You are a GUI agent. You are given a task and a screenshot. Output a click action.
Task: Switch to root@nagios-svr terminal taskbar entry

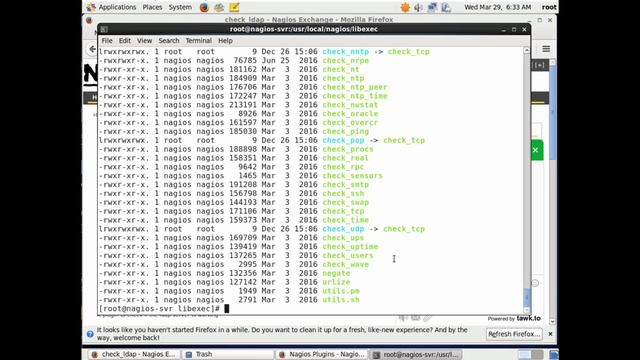click(416, 354)
